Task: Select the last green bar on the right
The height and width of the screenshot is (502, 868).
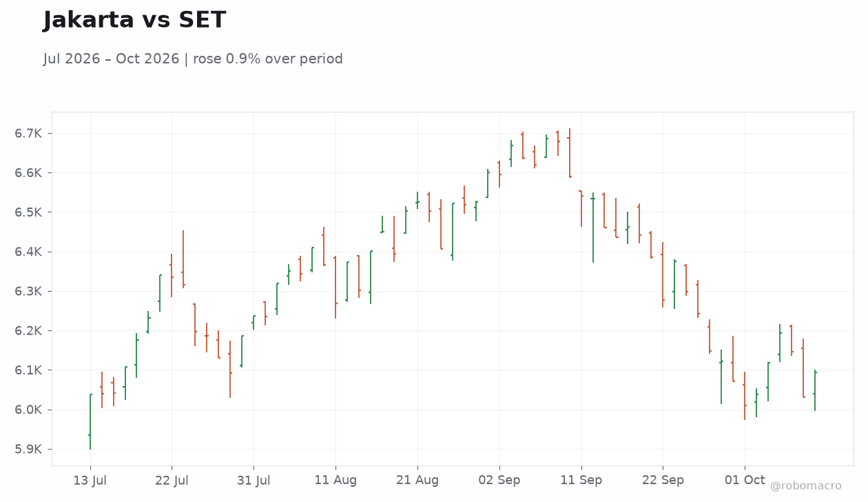Action: pyautogui.click(x=814, y=390)
